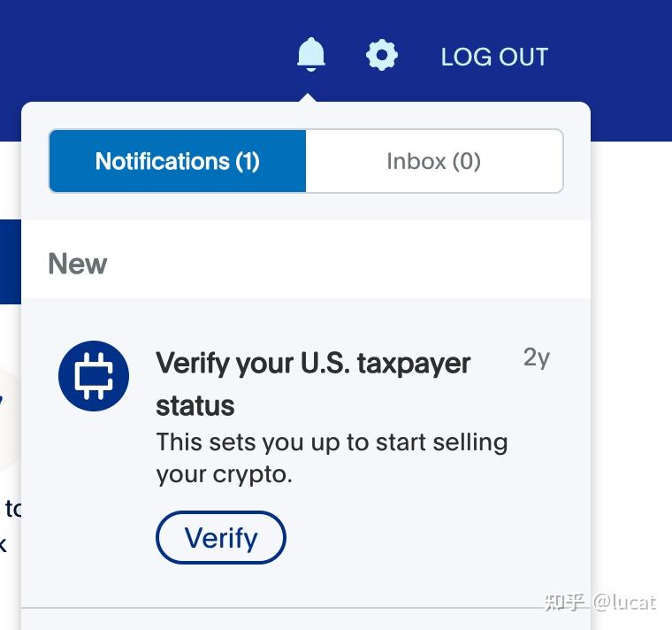Viewport: 672px width, 630px height.
Task: Click the word 'status' in notification heading
Action: 195,406
